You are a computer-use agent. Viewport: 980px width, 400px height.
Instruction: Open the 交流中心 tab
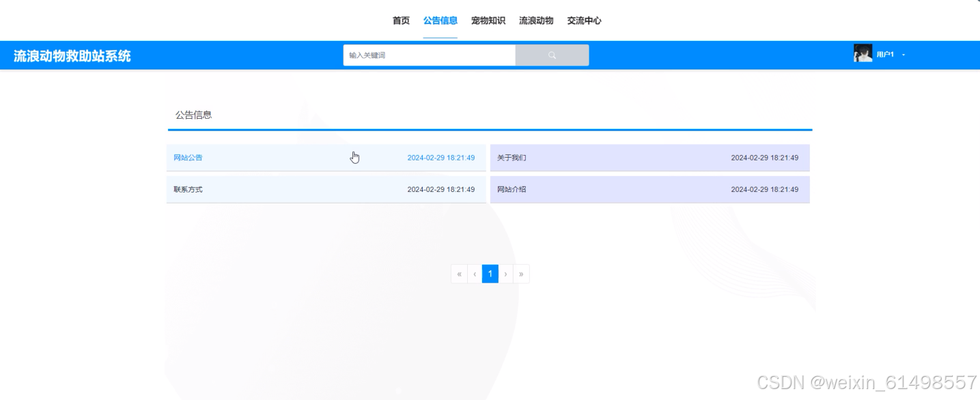pos(584,20)
